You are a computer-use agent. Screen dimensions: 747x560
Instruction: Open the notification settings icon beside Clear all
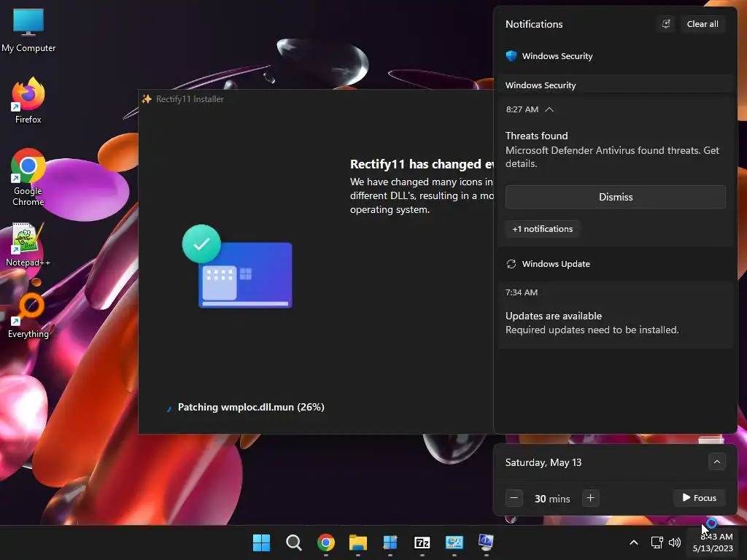666,24
